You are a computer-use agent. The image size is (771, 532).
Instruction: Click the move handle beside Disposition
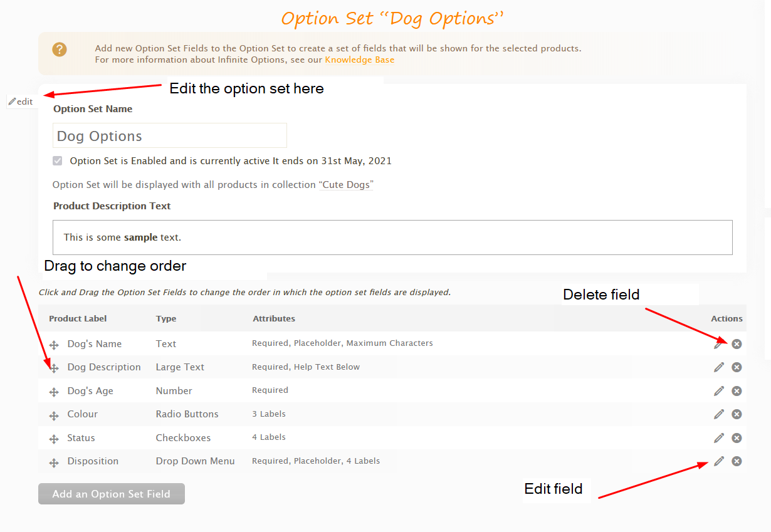coord(54,462)
